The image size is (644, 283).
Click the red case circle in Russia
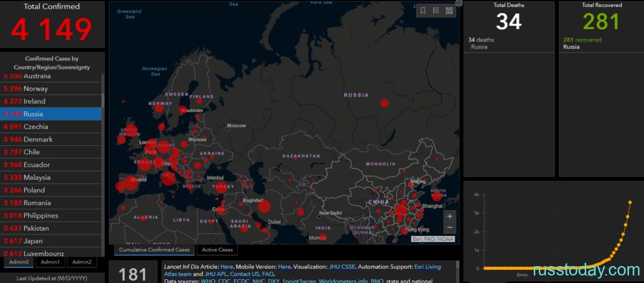click(x=384, y=103)
